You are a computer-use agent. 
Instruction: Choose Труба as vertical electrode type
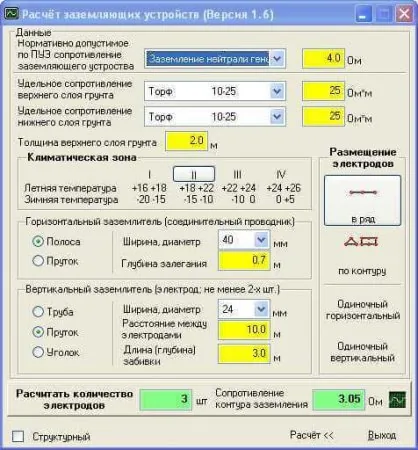pos(38,312)
